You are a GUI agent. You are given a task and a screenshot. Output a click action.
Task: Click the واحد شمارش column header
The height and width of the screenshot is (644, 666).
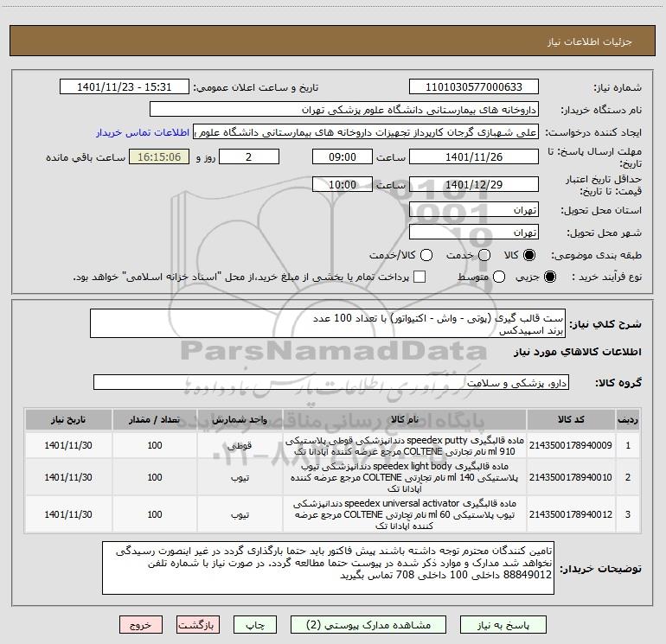(240, 419)
